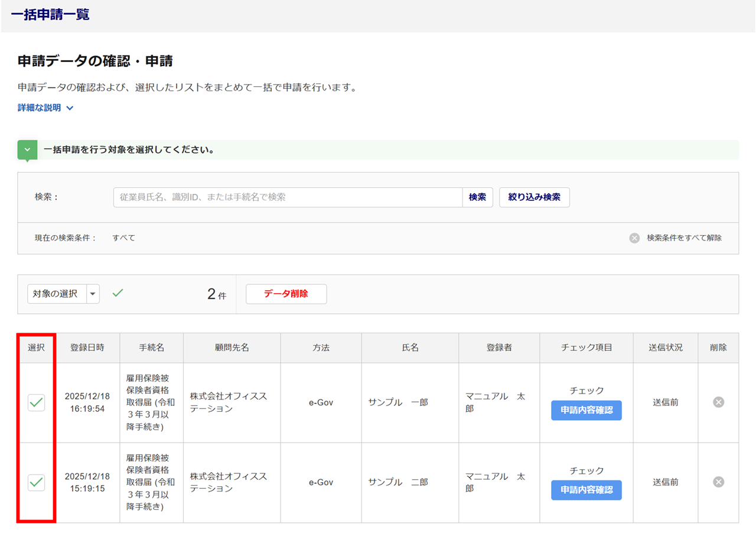
Task: Click the green speech-bubble chevron icon
Action: (x=27, y=150)
